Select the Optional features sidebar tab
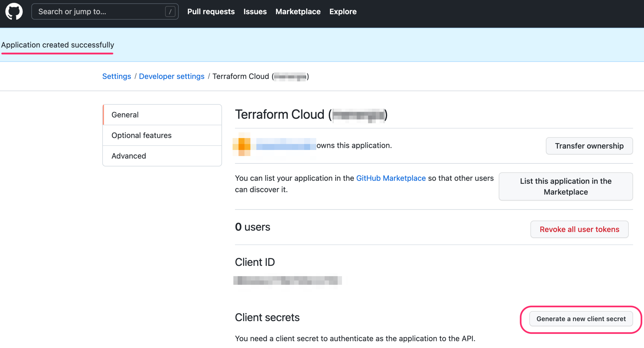This screenshot has height=348, width=644. 162,135
